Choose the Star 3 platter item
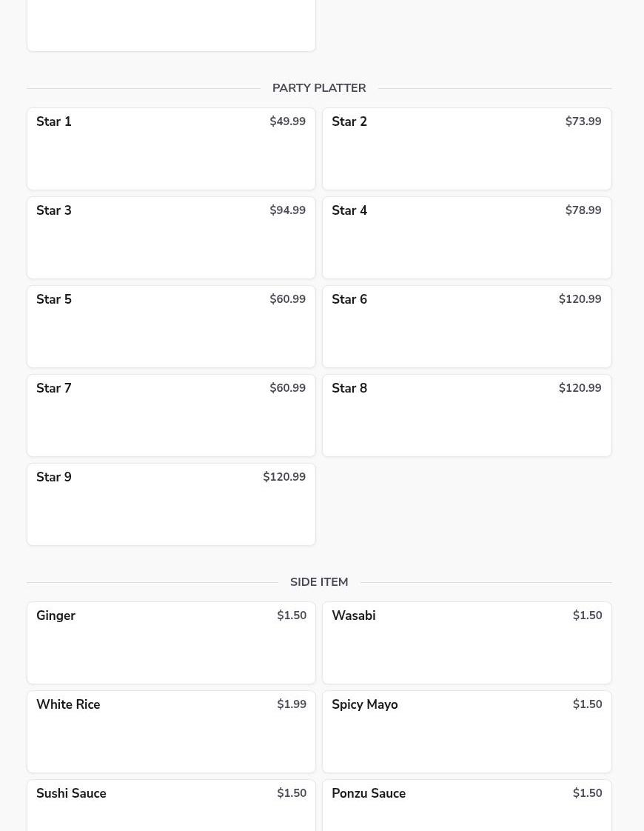This screenshot has width=644, height=831. coord(171,238)
